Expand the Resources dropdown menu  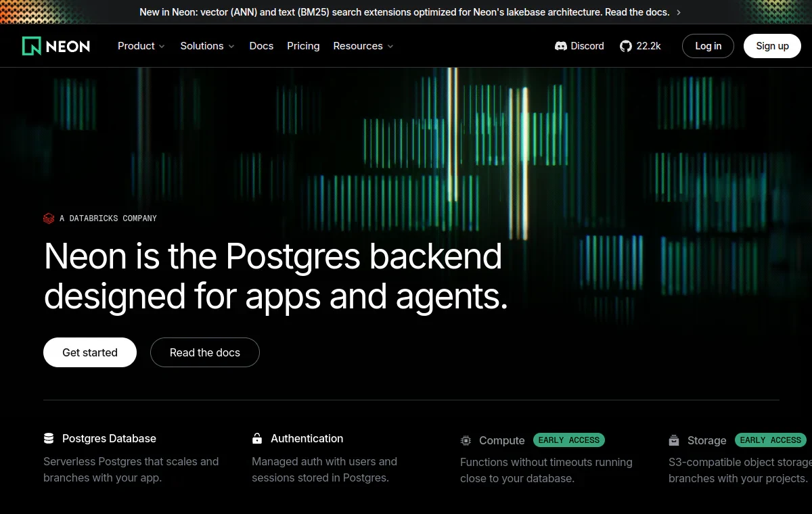pos(363,46)
